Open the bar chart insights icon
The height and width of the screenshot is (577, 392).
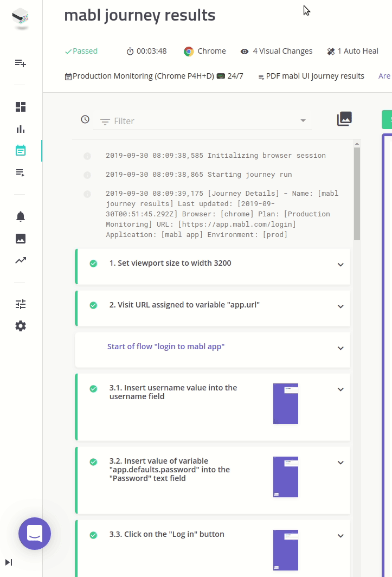tap(21, 129)
